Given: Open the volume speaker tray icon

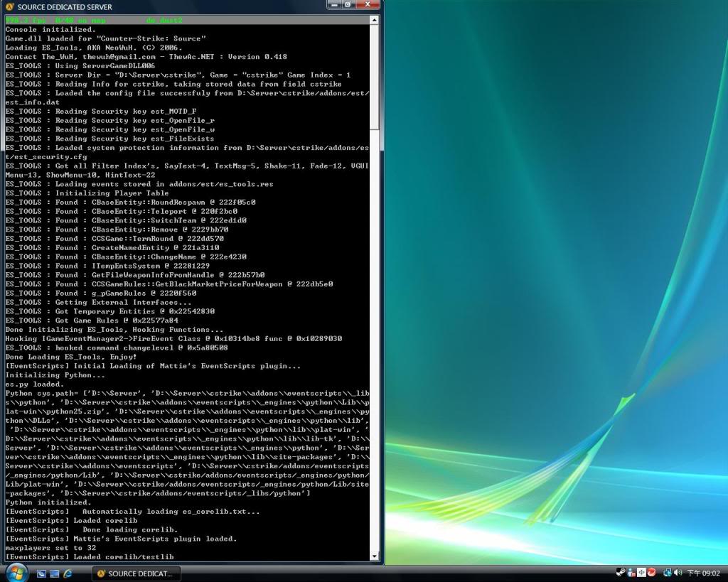Looking at the screenshot, I should (x=678, y=573).
